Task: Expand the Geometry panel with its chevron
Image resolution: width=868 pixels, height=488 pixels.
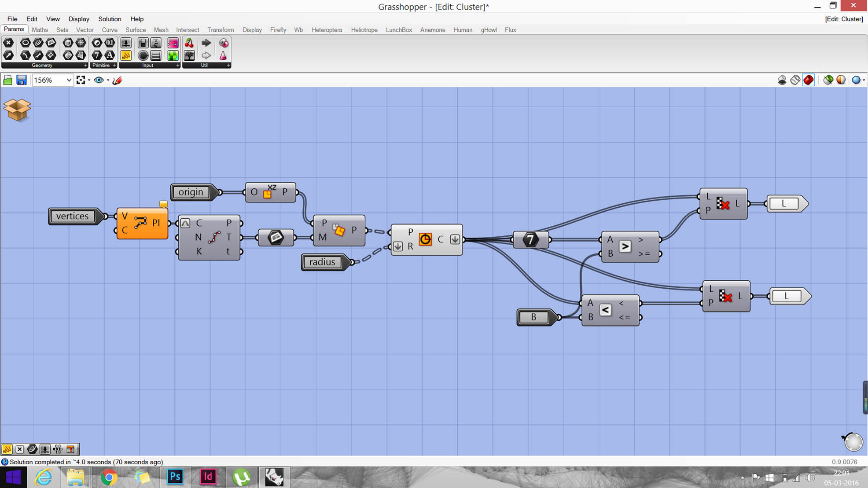Action: point(85,65)
